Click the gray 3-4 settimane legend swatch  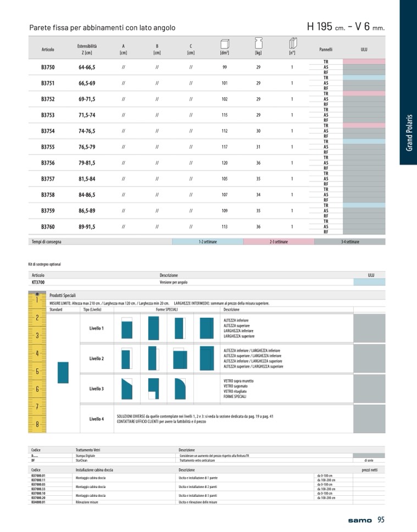(x=349, y=241)
